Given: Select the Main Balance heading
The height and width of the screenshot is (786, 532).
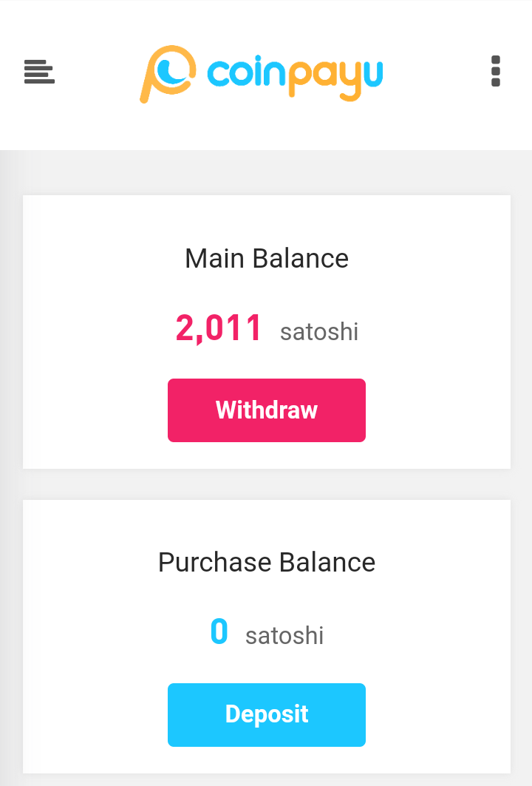Looking at the screenshot, I should [267, 259].
